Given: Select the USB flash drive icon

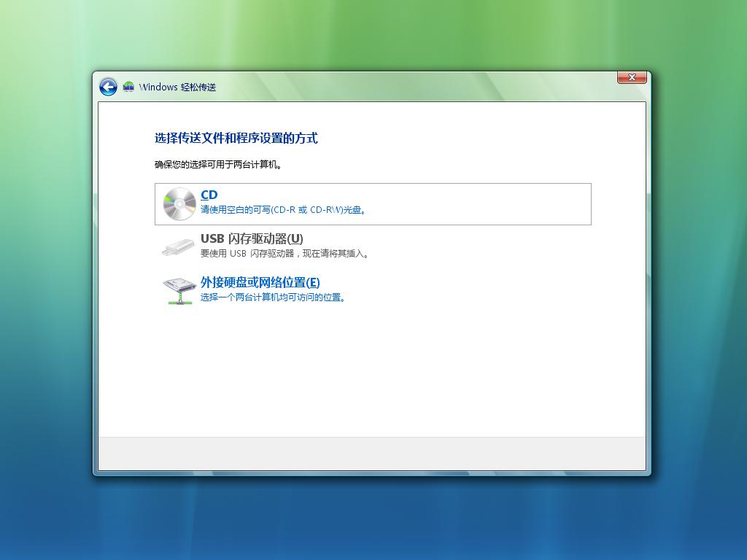Looking at the screenshot, I should [x=178, y=247].
